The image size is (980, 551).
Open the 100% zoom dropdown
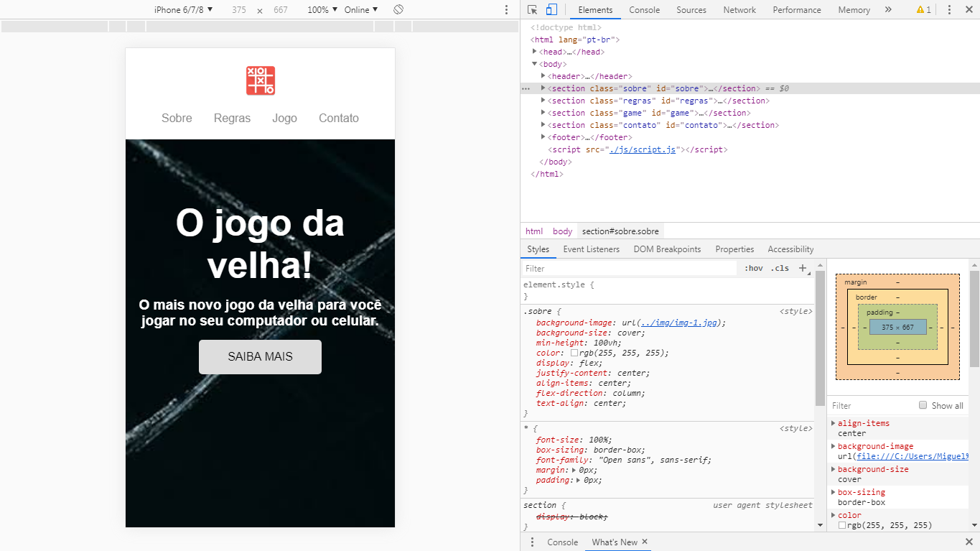(322, 9)
